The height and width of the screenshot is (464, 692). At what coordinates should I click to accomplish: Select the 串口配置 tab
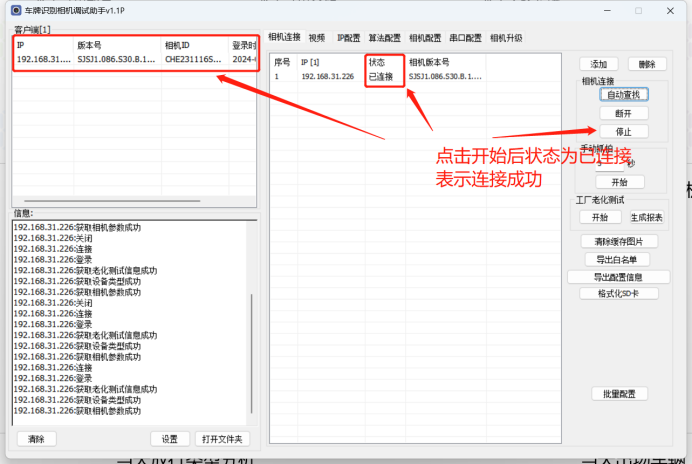[x=465, y=38]
